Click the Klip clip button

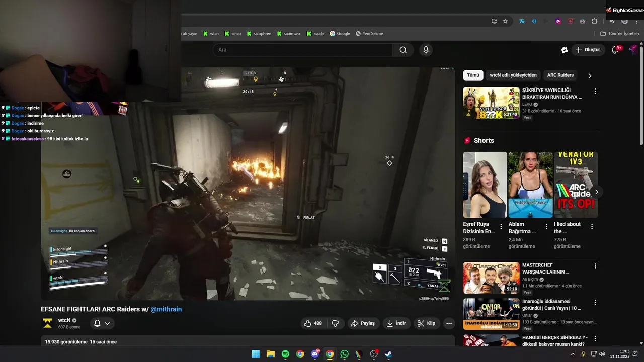click(x=426, y=323)
